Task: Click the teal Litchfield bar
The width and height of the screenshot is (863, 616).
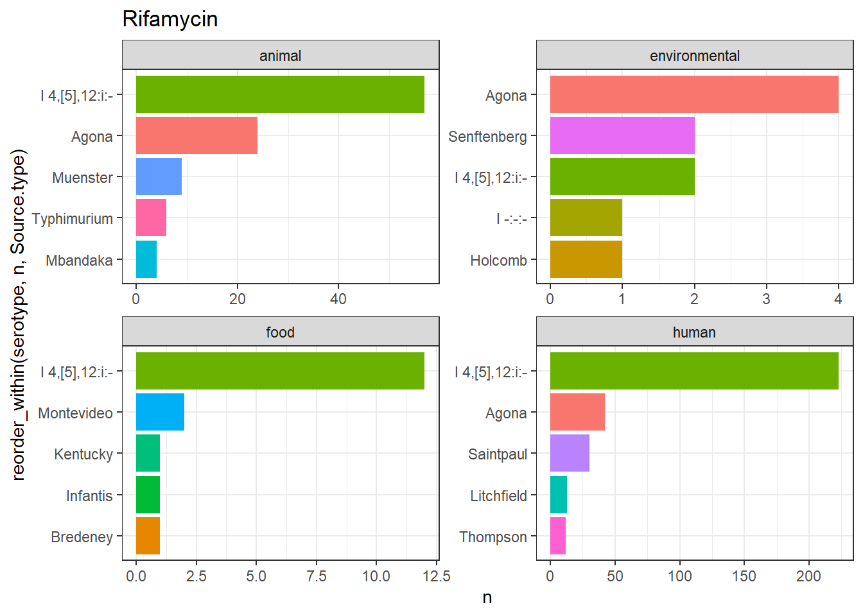Action: [x=559, y=495]
